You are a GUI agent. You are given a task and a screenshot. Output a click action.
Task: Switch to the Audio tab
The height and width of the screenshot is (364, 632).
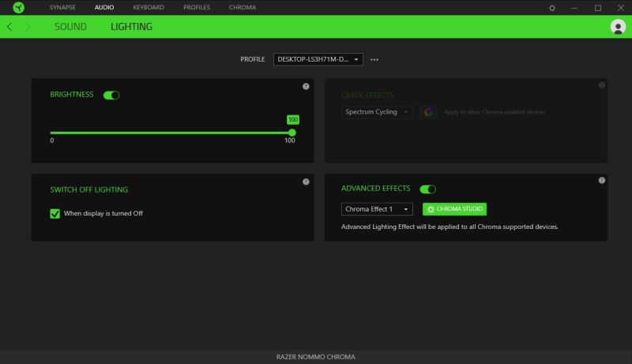[x=104, y=7]
